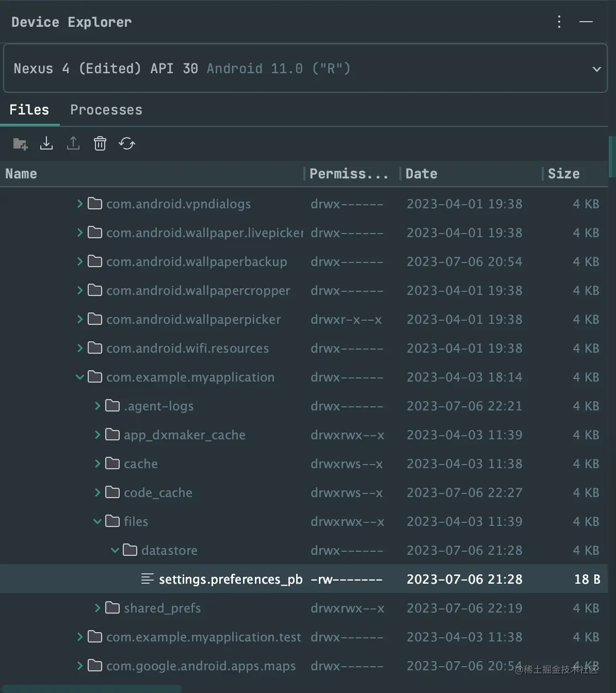Viewport: 616px width, 693px height.
Task: Click the folder icon of cache
Action: click(x=112, y=464)
